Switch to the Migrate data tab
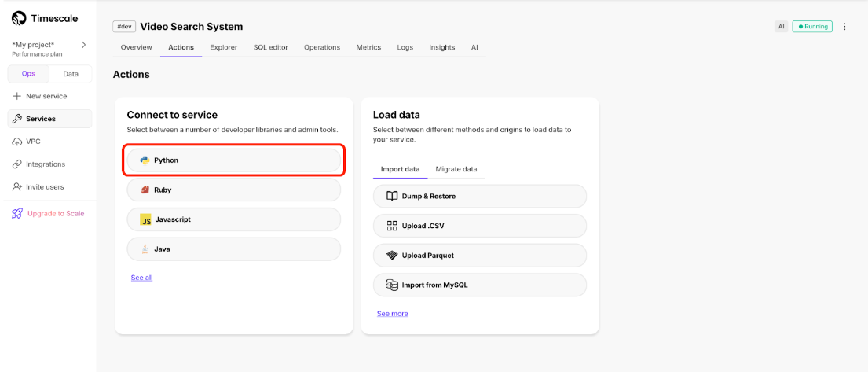Image resolution: width=868 pixels, height=372 pixels. pyautogui.click(x=456, y=169)
